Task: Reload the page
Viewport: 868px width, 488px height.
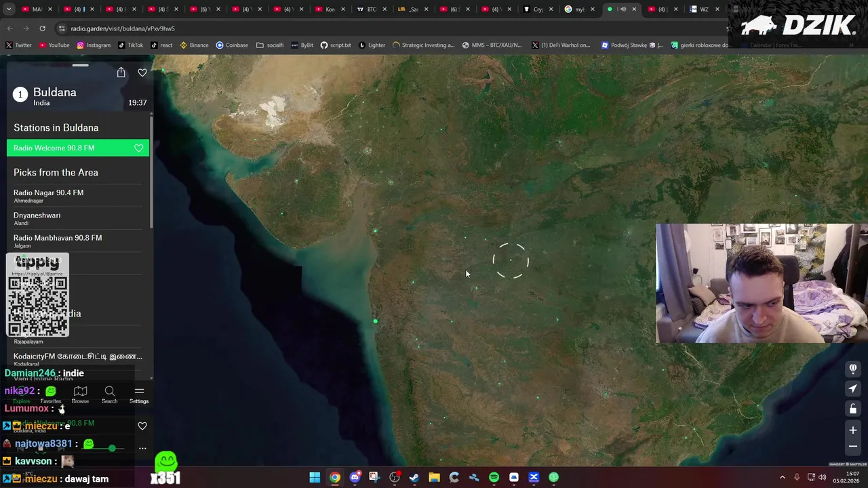Action: coord(42,28)
